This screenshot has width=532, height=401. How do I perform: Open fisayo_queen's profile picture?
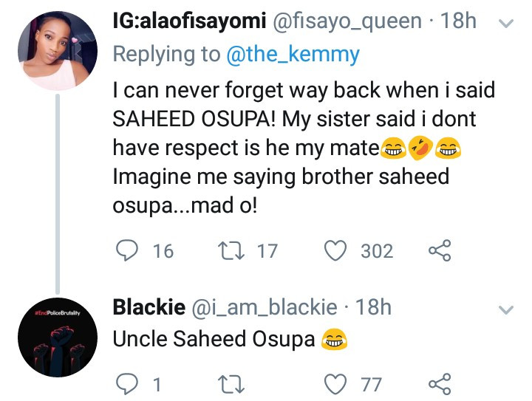[58, 51]
